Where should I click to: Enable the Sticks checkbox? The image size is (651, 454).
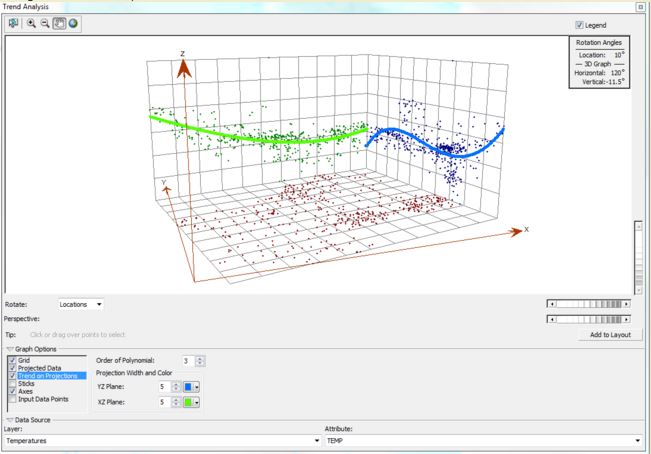click(x=11, y=382)
